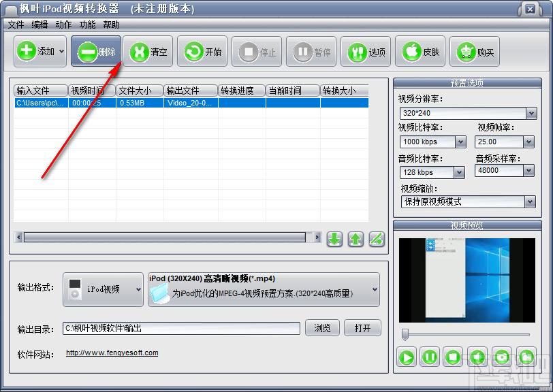
Task: Open the 动作 menu
Action: pyautogui.click(x=63, y=24)
